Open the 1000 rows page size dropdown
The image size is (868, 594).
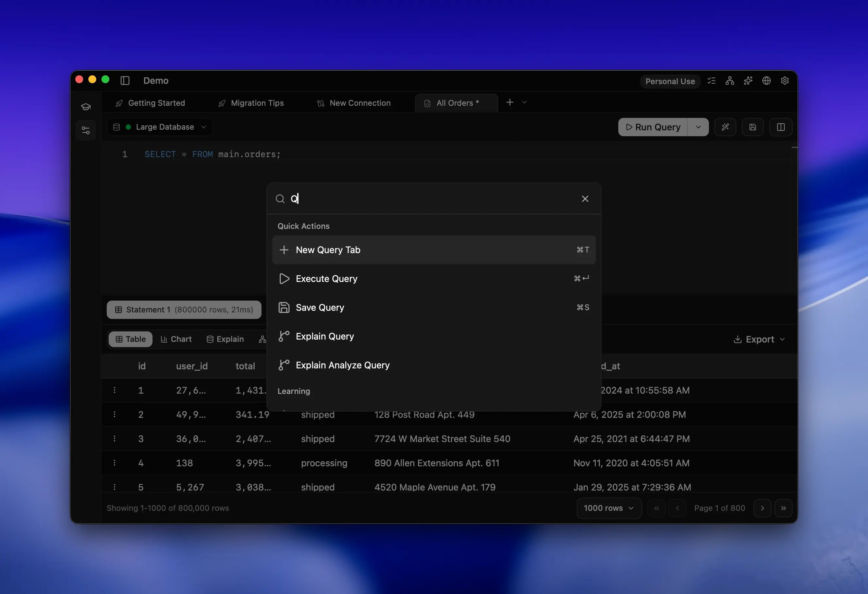coord(609,508)
